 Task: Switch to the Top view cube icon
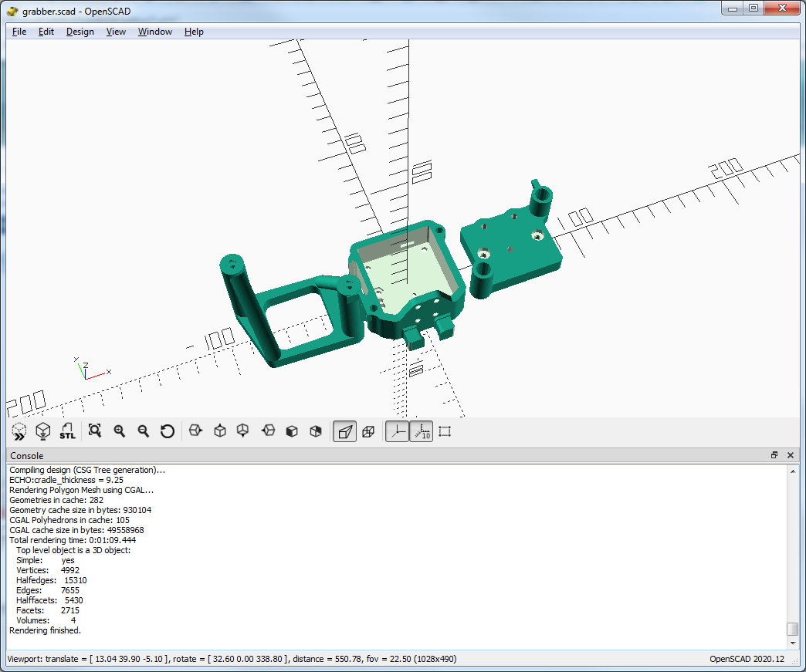point(219,431)
